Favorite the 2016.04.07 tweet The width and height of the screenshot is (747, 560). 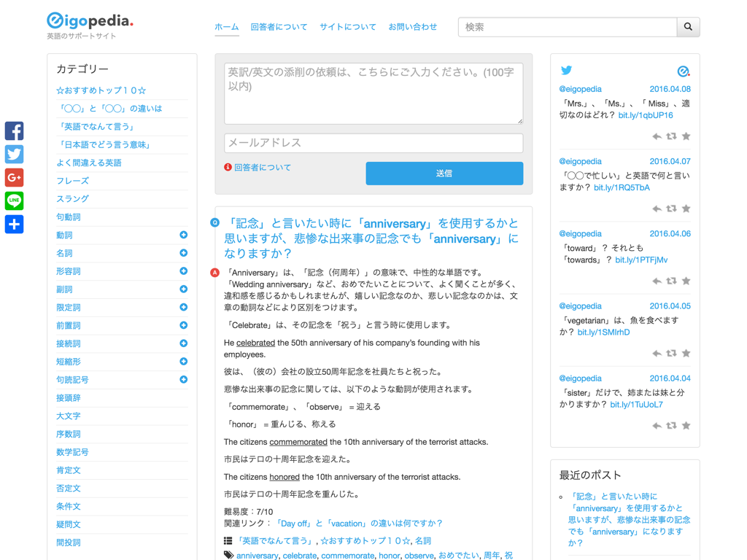coord(686,209)
